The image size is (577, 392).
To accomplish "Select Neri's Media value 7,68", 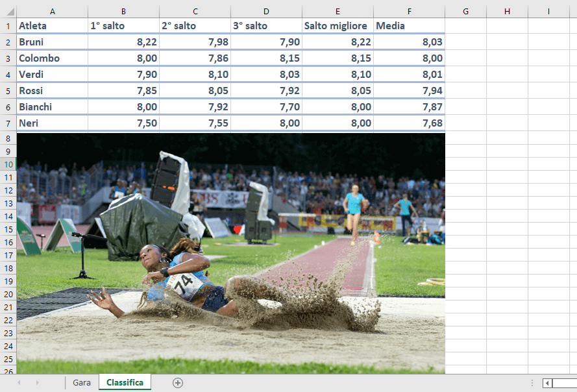I will click(409, 123).
